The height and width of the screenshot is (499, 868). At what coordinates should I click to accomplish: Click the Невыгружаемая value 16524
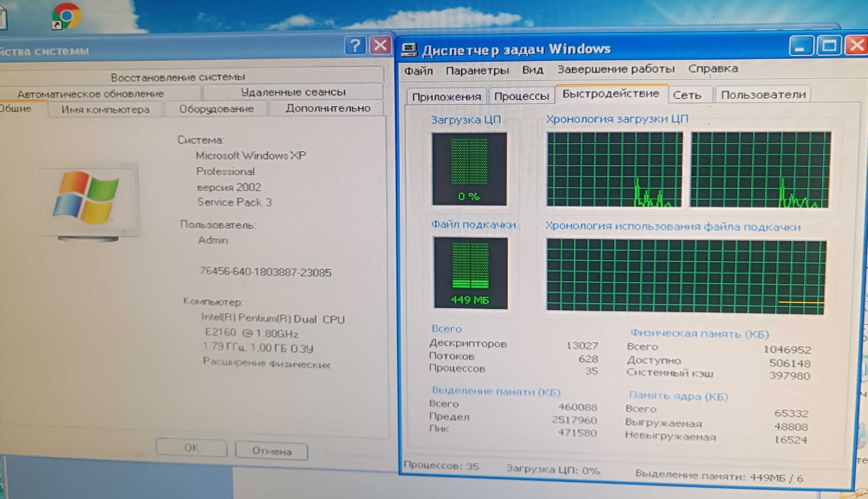point(790,440)
